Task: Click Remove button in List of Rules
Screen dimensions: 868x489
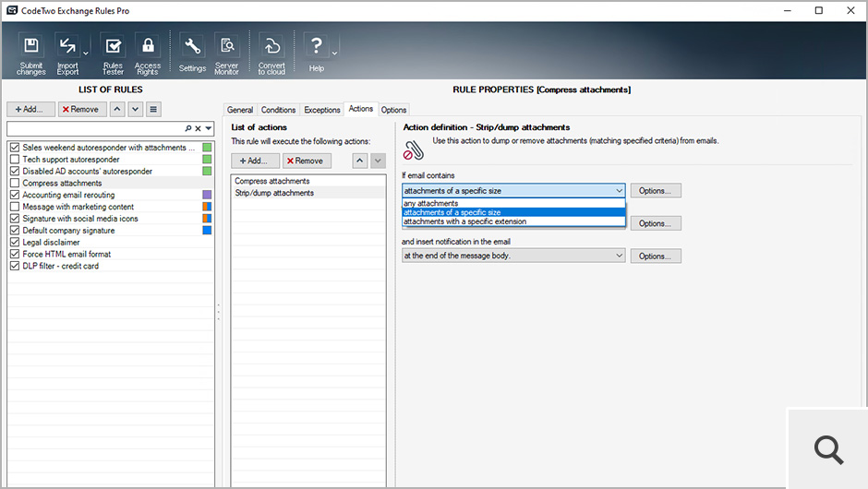Action: coord(82,109)
